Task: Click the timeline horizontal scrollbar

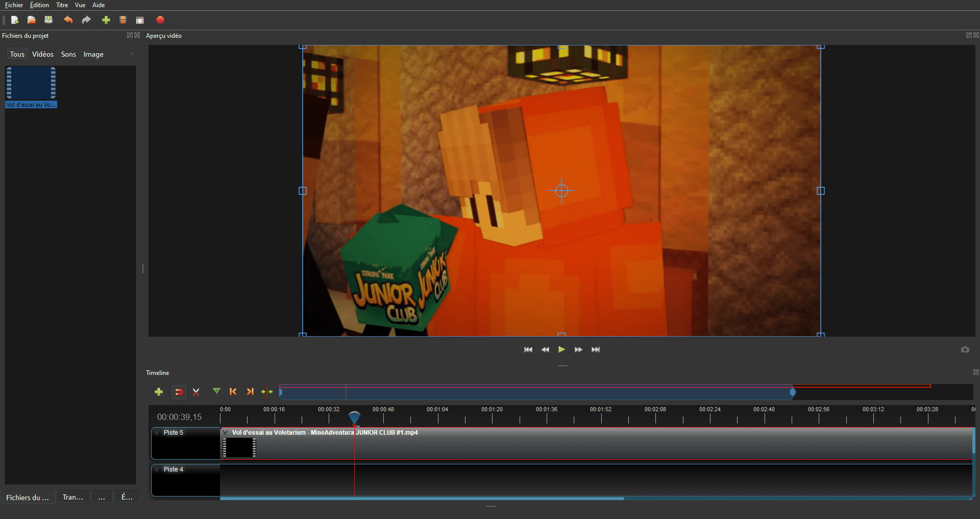Action: coord(422,499)
